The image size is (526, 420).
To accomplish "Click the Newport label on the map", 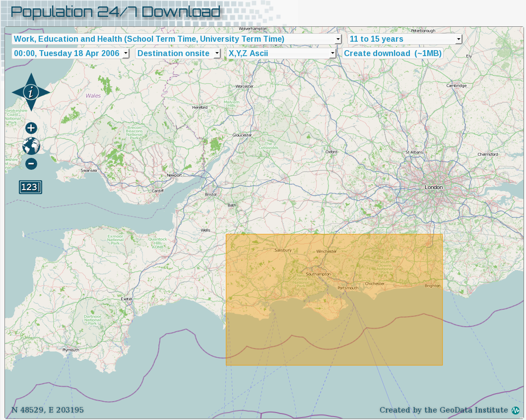I will coord(174,175).
